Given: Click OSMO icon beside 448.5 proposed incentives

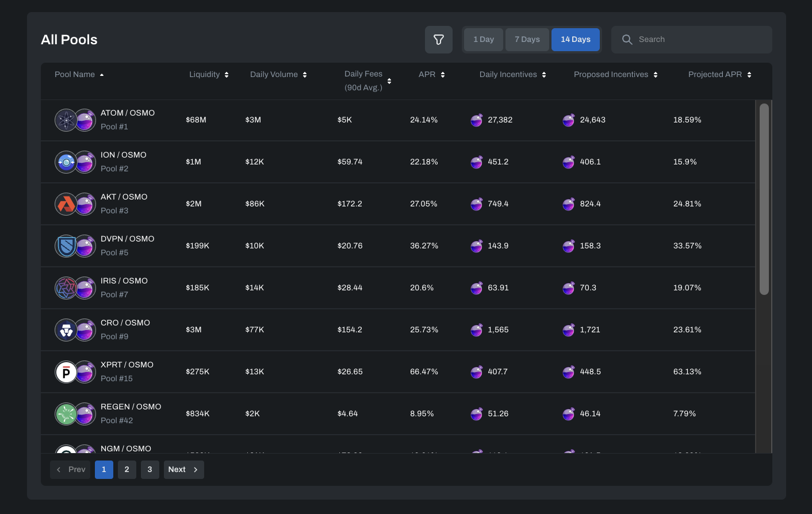Looking at the screenshot, I should click(x=569, y=372).
